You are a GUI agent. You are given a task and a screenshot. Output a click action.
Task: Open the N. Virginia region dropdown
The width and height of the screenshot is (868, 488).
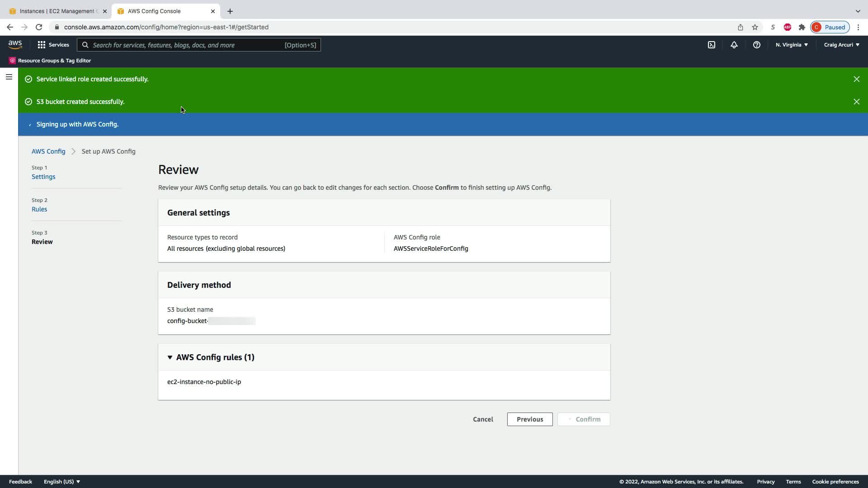pyautogui.click(x=791, y=45)
